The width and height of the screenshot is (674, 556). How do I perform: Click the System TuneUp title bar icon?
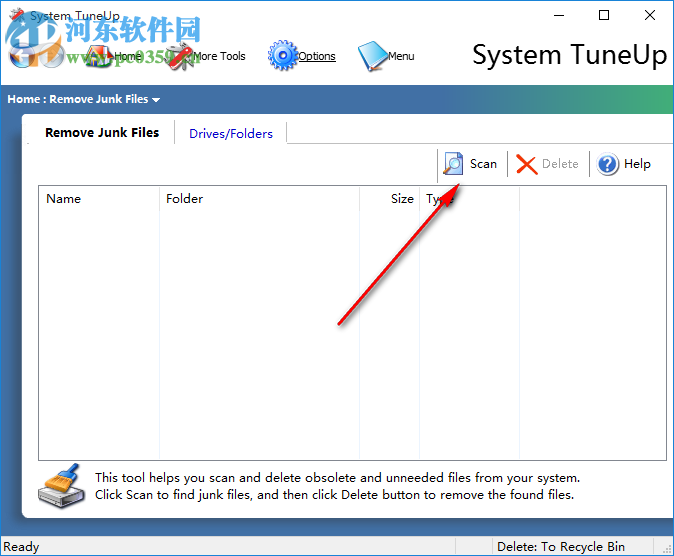(17, 15)
